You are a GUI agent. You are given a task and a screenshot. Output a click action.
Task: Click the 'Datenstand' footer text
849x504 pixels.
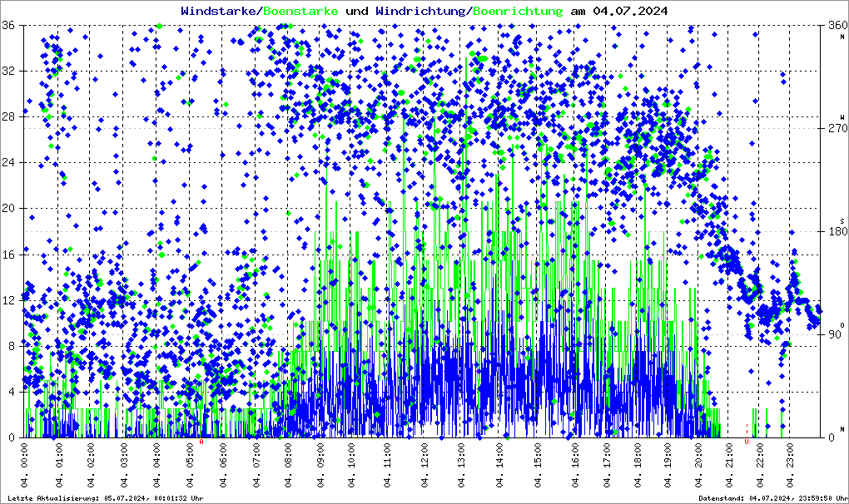722,498
